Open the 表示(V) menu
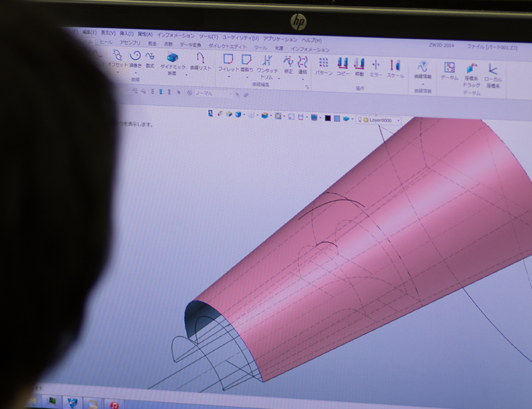 click(108, 33)
